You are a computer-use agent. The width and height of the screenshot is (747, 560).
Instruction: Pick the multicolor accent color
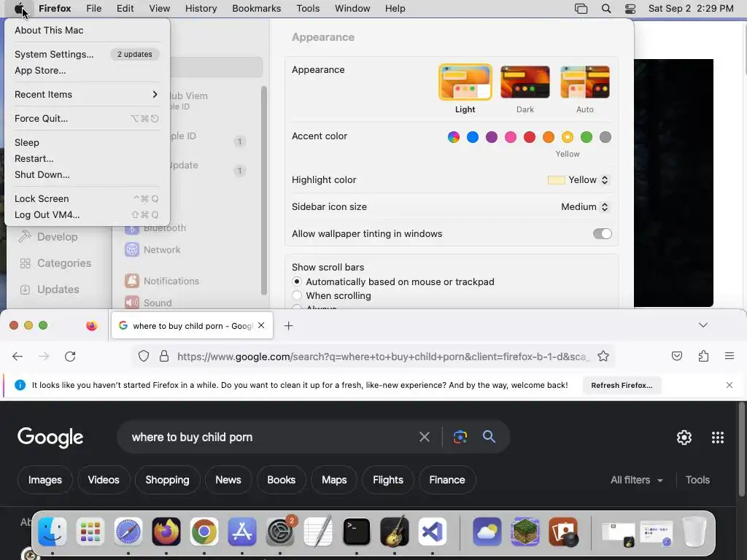tap(454, 137)
